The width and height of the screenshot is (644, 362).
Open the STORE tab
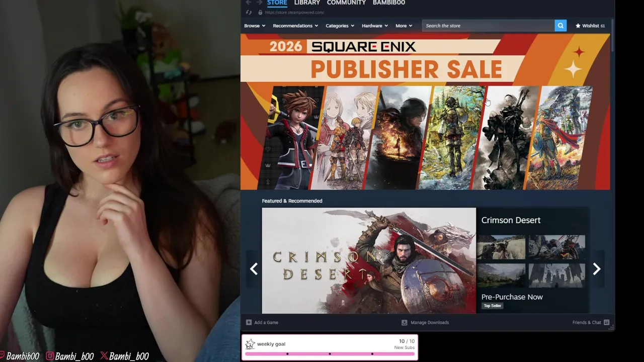tap(277, 3)
